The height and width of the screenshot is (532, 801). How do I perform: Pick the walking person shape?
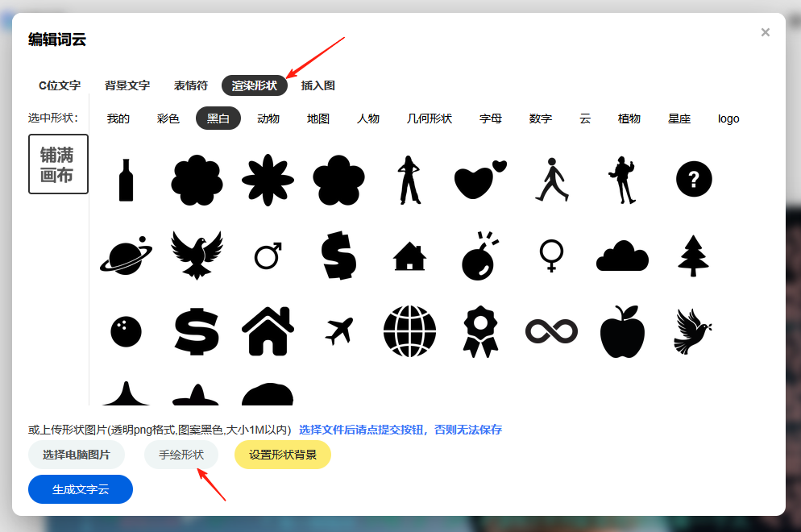(552, 180)
